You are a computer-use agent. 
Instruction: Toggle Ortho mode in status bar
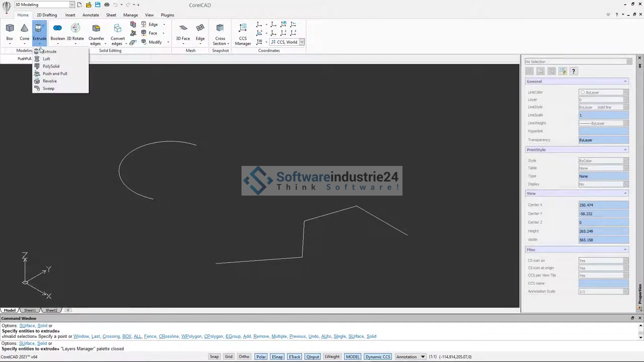244,356
